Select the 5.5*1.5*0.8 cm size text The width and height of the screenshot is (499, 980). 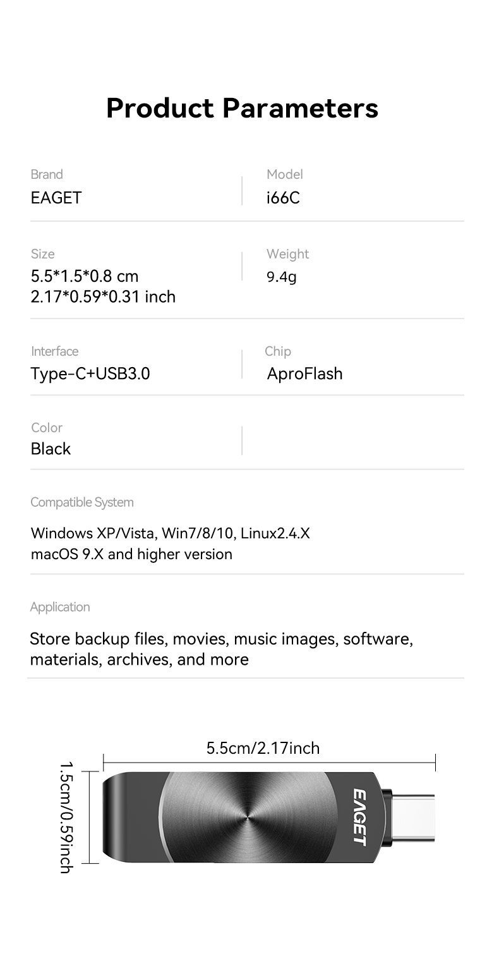click(85, 276)
